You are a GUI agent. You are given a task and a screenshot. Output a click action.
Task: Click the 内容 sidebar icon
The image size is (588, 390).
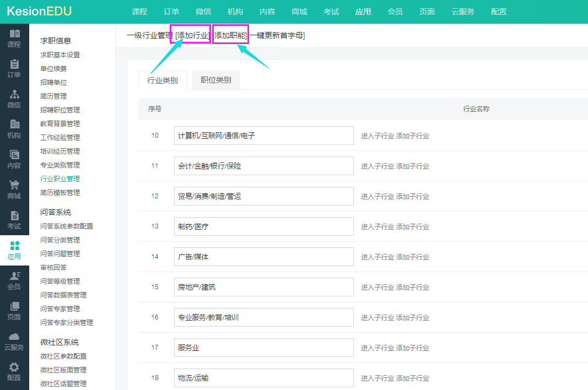pyautogui.click(x=14, y=155)
